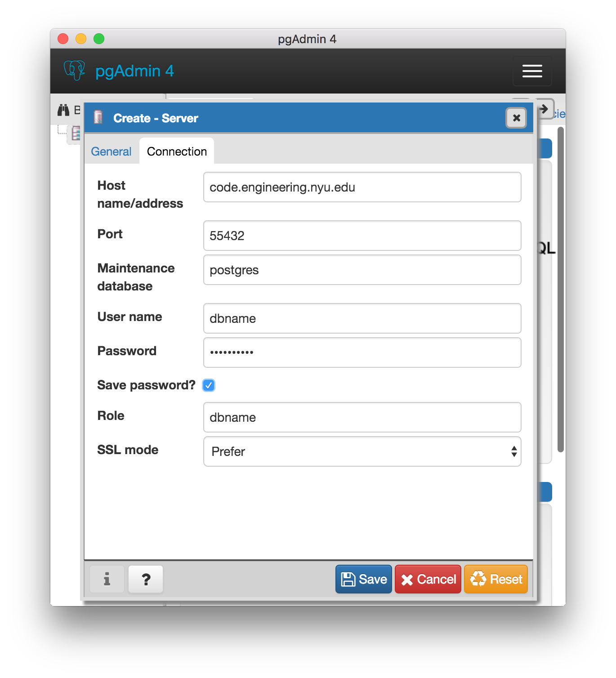Image resolution: width=616 pixels, height=678 pixels.
Task: Click the Role field
Action: tap(362, 417)
